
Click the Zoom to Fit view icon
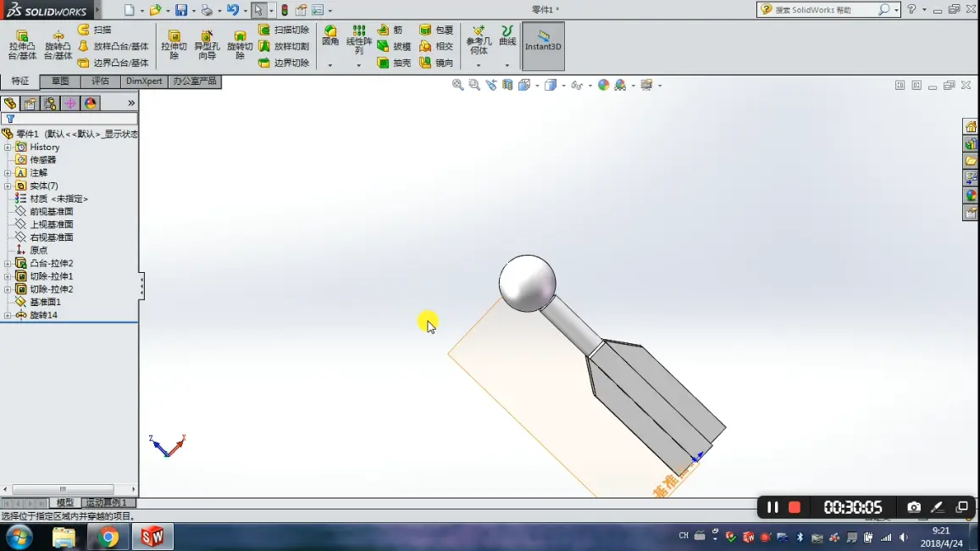(x=457, y=85)
